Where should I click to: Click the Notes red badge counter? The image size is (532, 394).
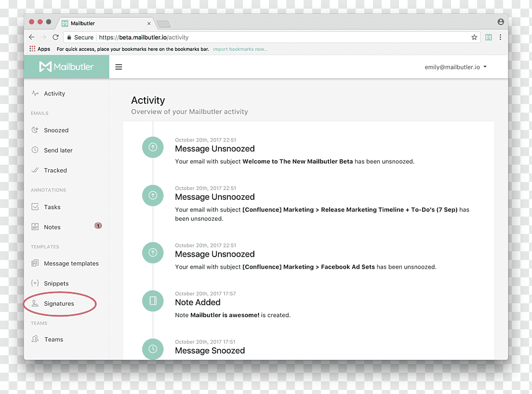pos(98,226)
